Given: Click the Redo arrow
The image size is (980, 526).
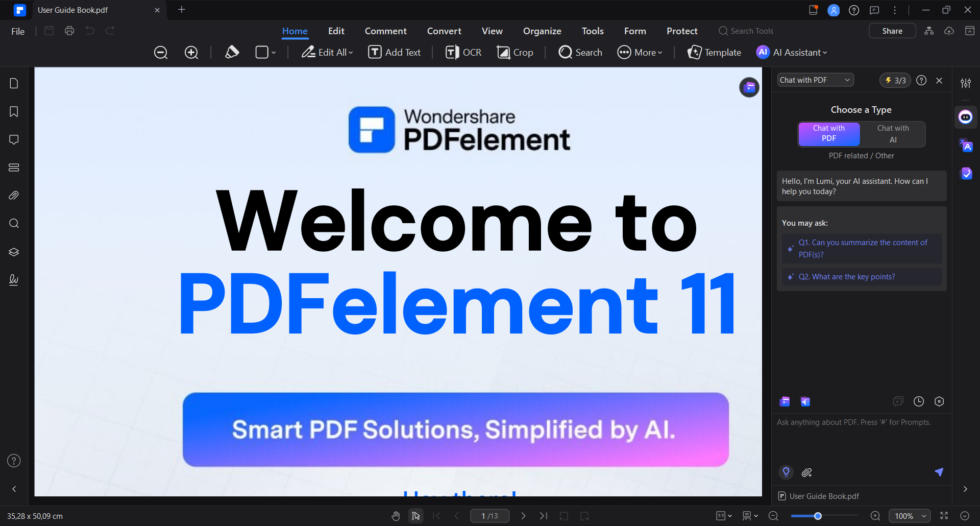Looking at the screenshot, I should click(110, 31).
